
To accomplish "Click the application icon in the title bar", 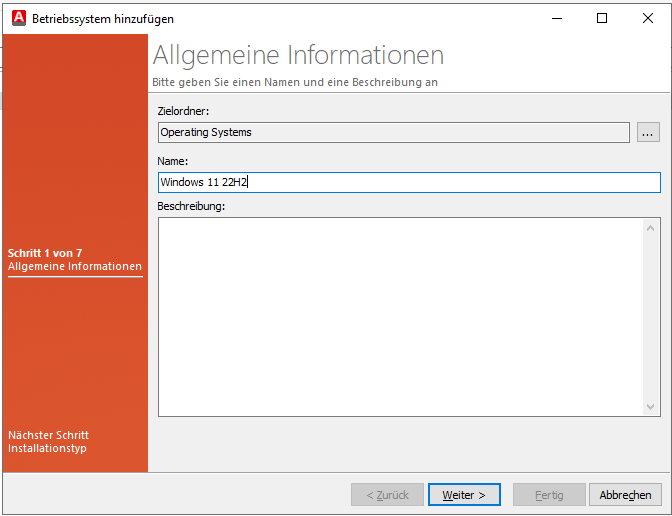I will click(17, 18).
